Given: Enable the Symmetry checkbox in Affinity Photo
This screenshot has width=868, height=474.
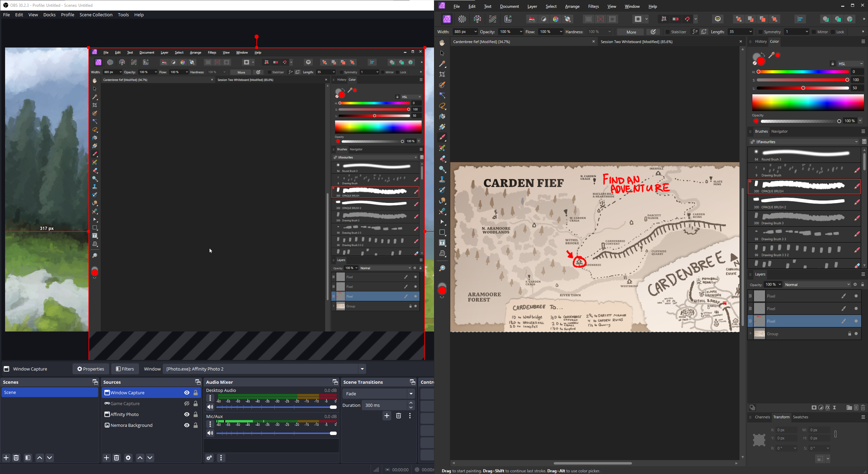Looking at the screenshot, I should (760, 32).
